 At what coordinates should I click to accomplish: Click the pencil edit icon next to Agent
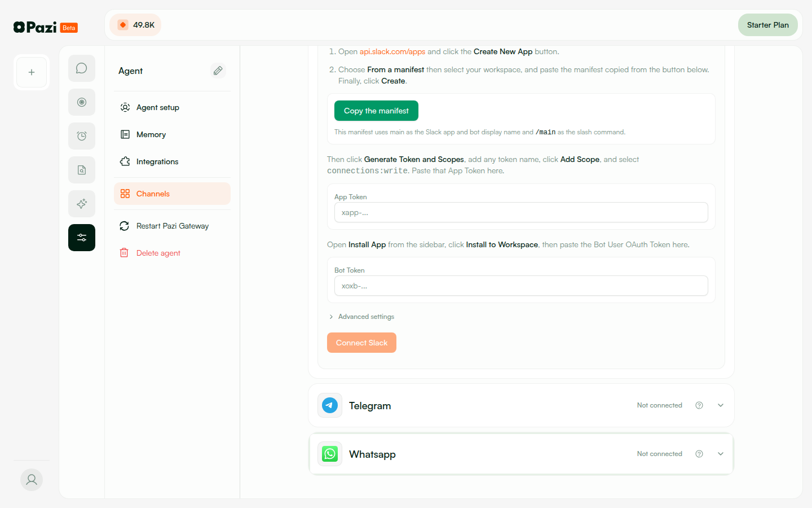[x=218, y=70]
